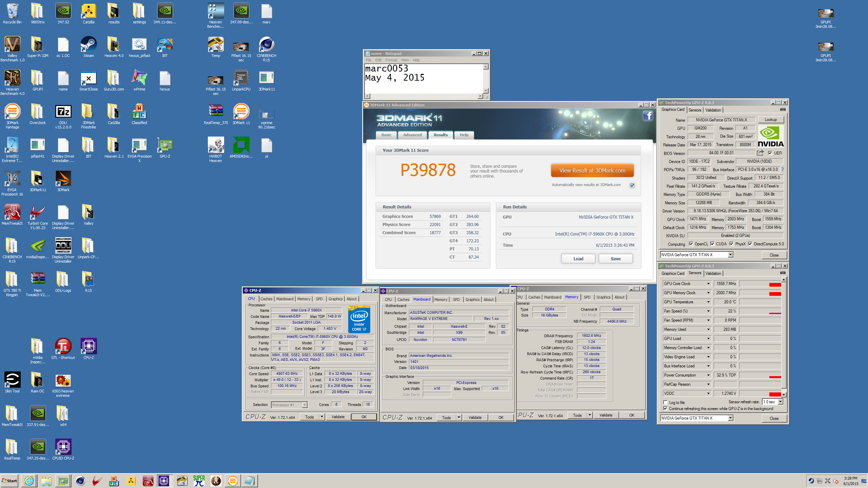Screen dimensions: 868x488
Task: Open the Validation tab in upper GPU-Z
Action: (713, 110)
